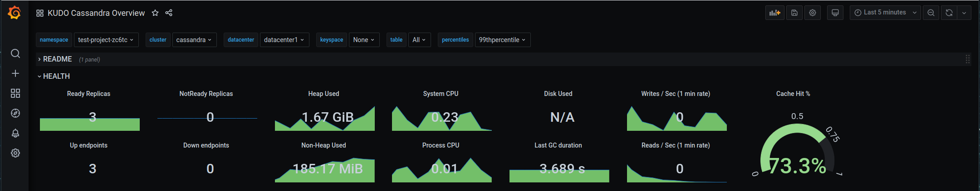Image resolution: width=980 pixels, height=191 pixels.
Task: Cycle view mode monitor icon
Action: [x=835, y=13]
